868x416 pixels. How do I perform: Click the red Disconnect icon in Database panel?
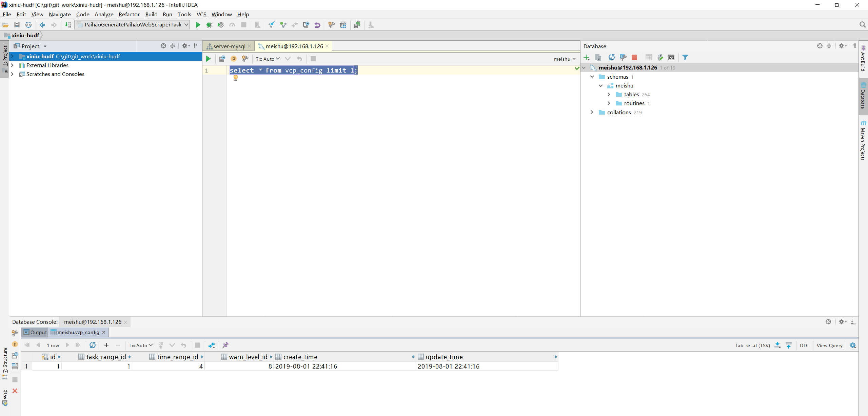tap(634, 57)
